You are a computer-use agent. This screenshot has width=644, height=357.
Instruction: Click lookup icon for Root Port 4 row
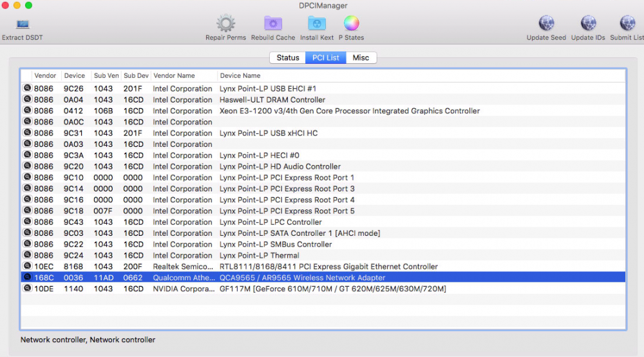27,199
